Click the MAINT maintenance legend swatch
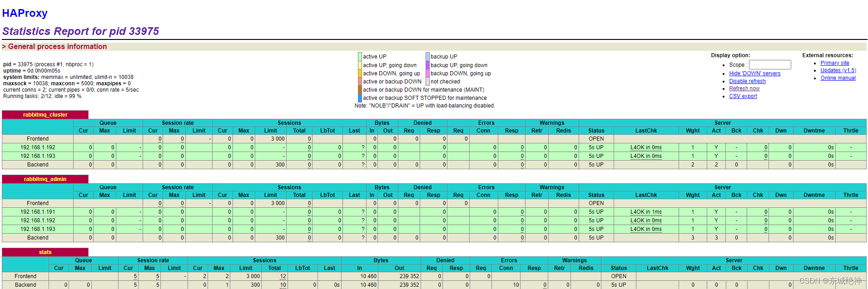The image size is (868, 289). 360,90
